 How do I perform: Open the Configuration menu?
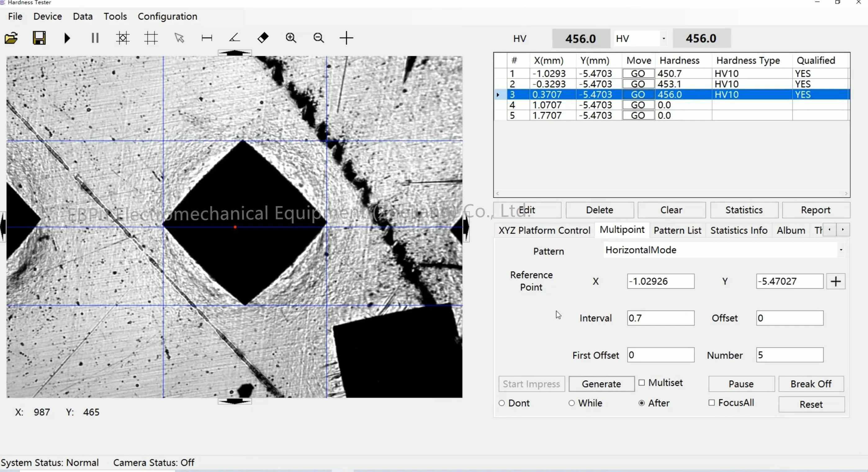pos(167,16)
